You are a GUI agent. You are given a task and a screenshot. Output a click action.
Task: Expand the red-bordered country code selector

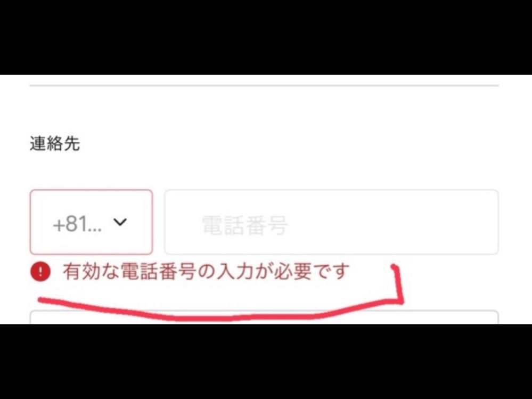[x=91, y=222]
